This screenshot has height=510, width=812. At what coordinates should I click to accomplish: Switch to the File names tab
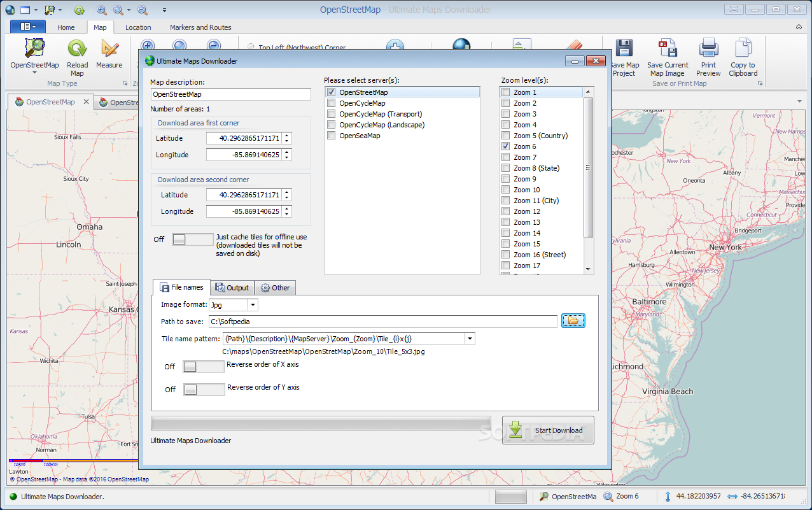[181, 287]
